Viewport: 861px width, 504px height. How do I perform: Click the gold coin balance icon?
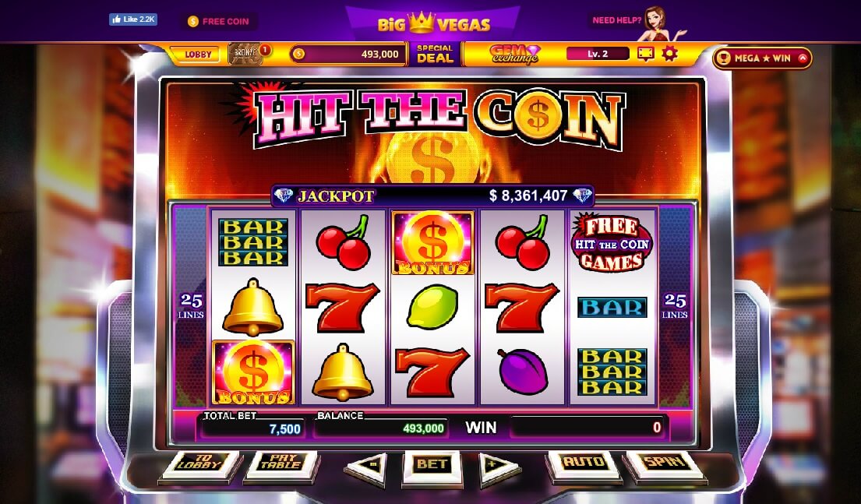[x=298, y=54]
